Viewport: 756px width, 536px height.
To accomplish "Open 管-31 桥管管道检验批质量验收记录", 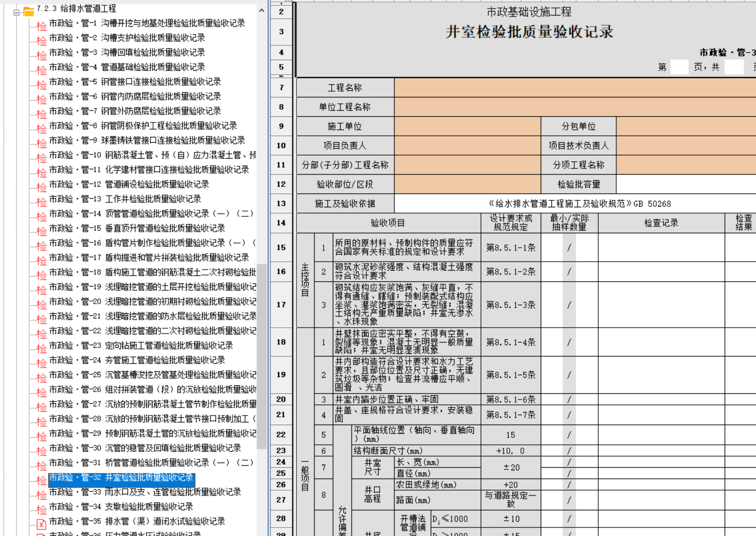I will coord(150,462).
